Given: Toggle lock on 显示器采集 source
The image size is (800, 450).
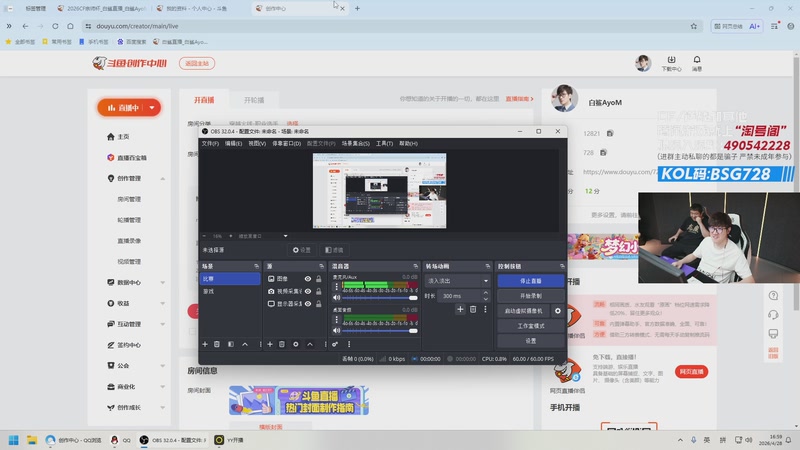Looking at the screenshot, I should (x=319, y=304).
